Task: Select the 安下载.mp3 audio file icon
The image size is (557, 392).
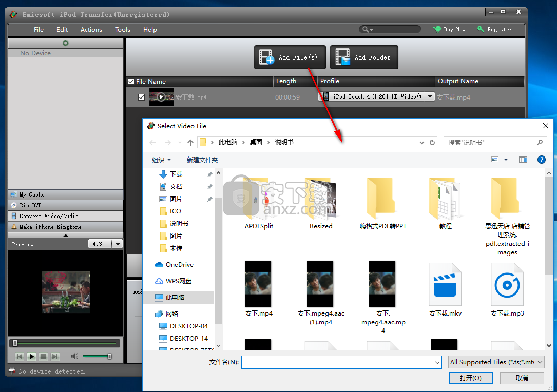Action: pos(507,284)
